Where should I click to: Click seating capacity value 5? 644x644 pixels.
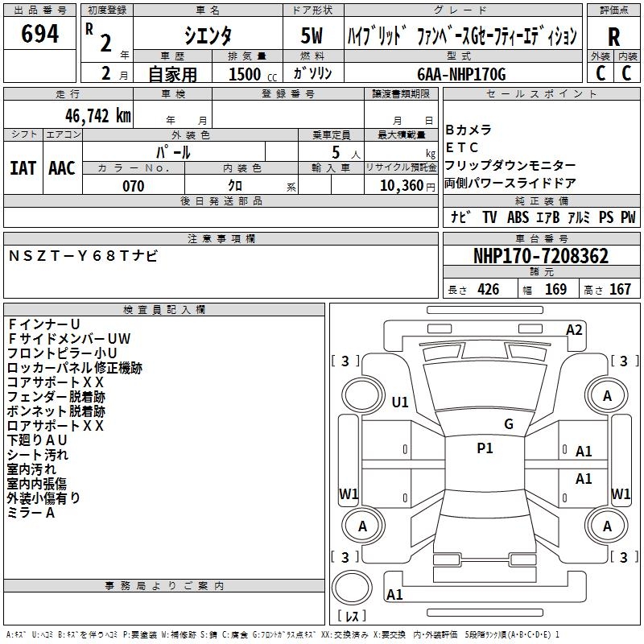[336, 152]
